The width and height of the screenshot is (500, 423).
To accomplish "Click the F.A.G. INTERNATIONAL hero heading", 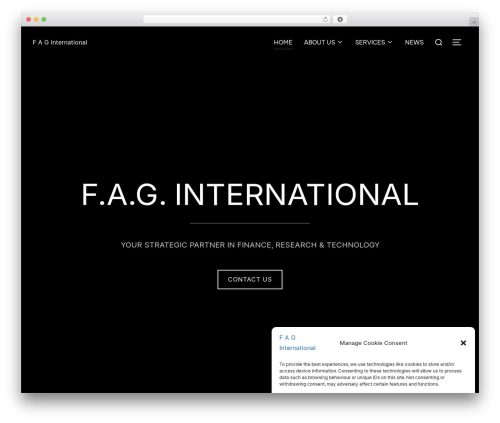I will click(250, 195).
